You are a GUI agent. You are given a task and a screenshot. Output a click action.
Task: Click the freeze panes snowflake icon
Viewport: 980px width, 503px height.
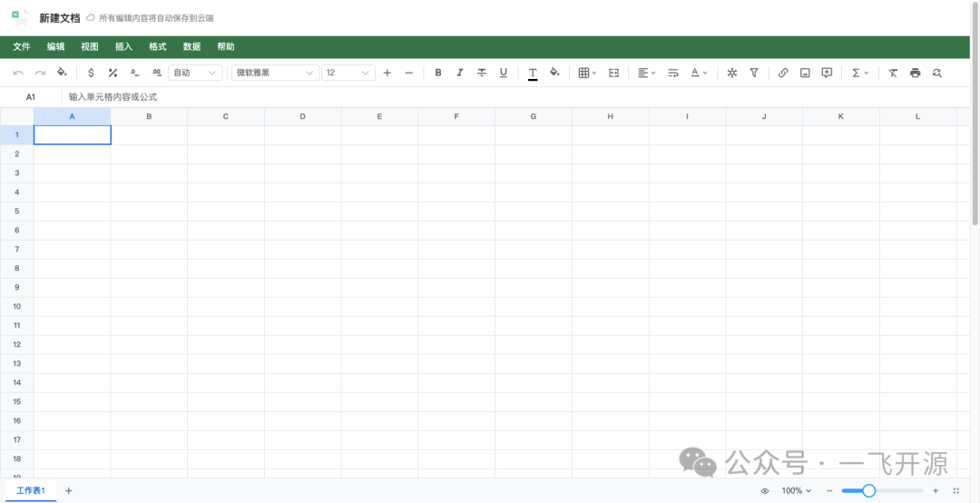coord(732,73)
